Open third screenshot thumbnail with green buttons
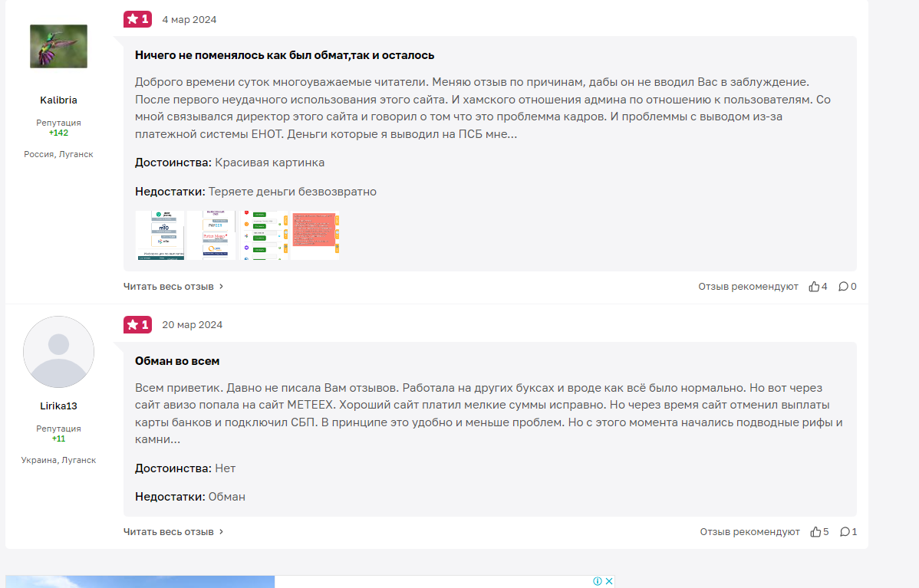The width and height of the screenshot is (919, 588). click(263, 235)
